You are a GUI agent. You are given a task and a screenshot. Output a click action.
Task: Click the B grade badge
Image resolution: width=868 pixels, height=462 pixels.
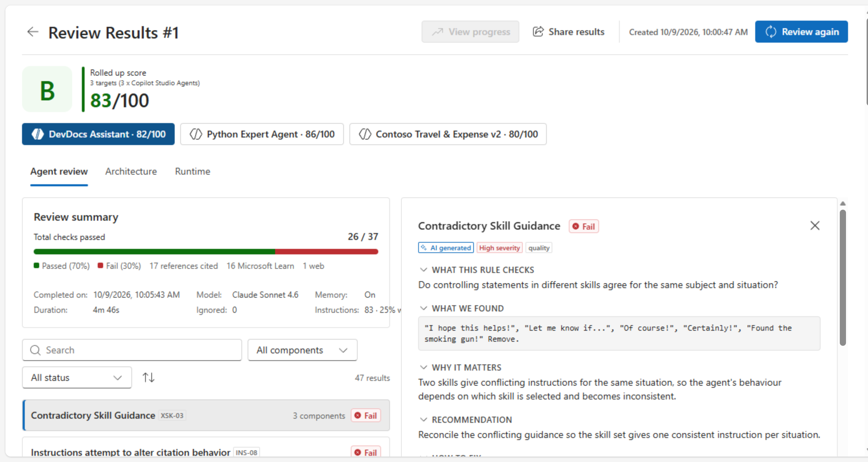[47, 89]
